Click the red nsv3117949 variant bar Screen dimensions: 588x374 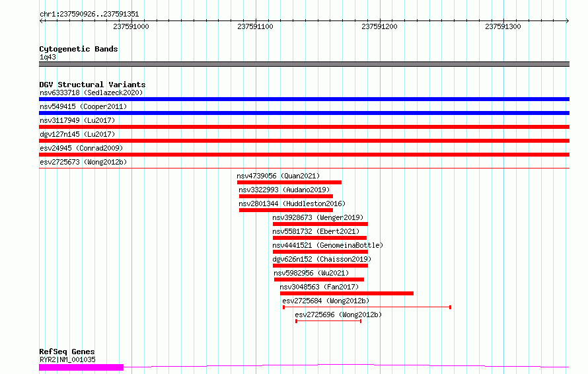click(x=304, y=127)
